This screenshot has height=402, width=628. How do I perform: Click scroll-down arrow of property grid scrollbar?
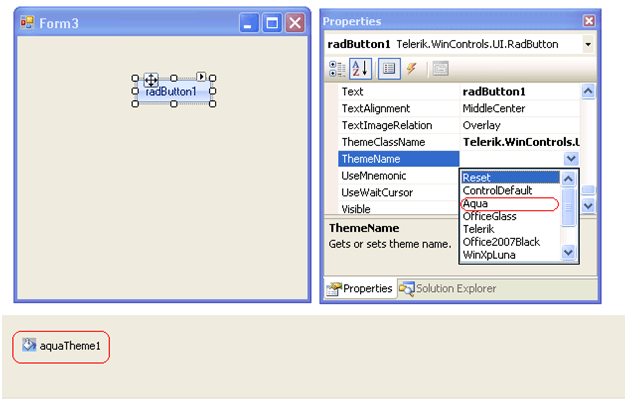coord(588,206)
